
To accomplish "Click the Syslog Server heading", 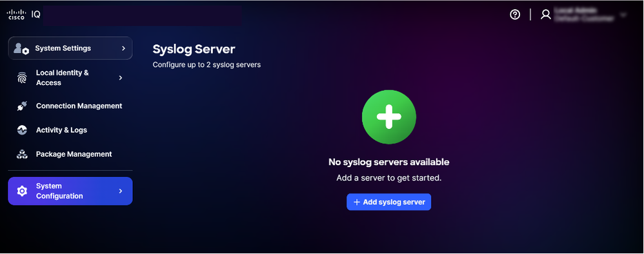I will click(x=194, y=49).
